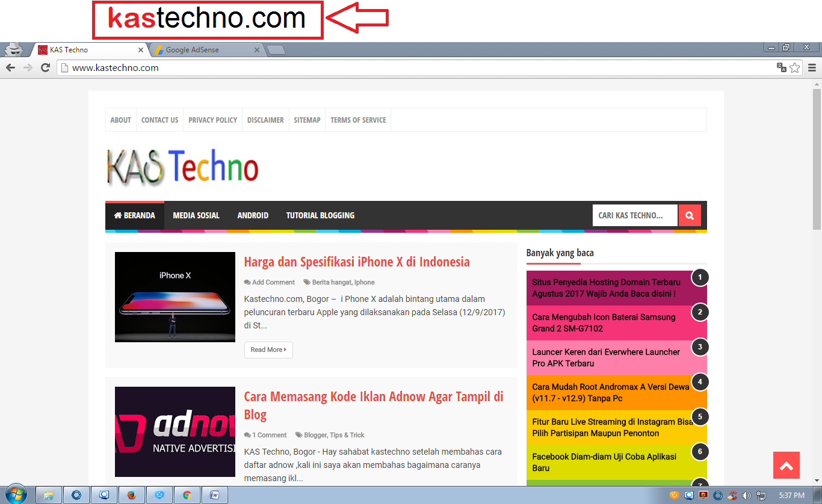
Task: Switch to the Google AdSense browser tab
Action: click(205, 49)
